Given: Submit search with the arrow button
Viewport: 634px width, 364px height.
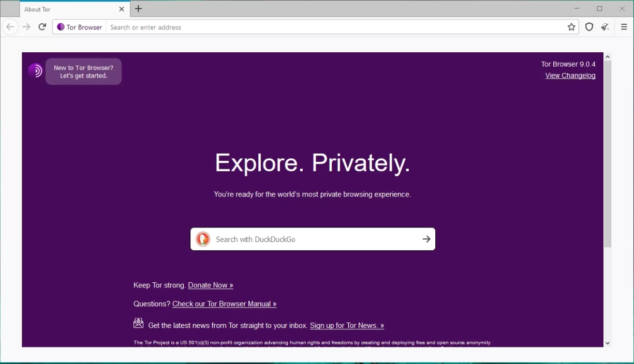Looking at the screenshot, I should pyautogui.click(x=426, y=239).
